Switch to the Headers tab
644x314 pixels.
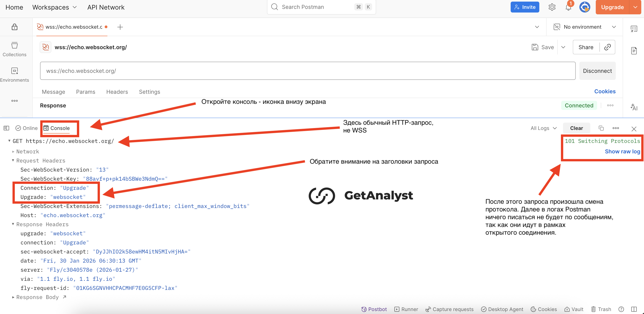(x=117, y=92)
